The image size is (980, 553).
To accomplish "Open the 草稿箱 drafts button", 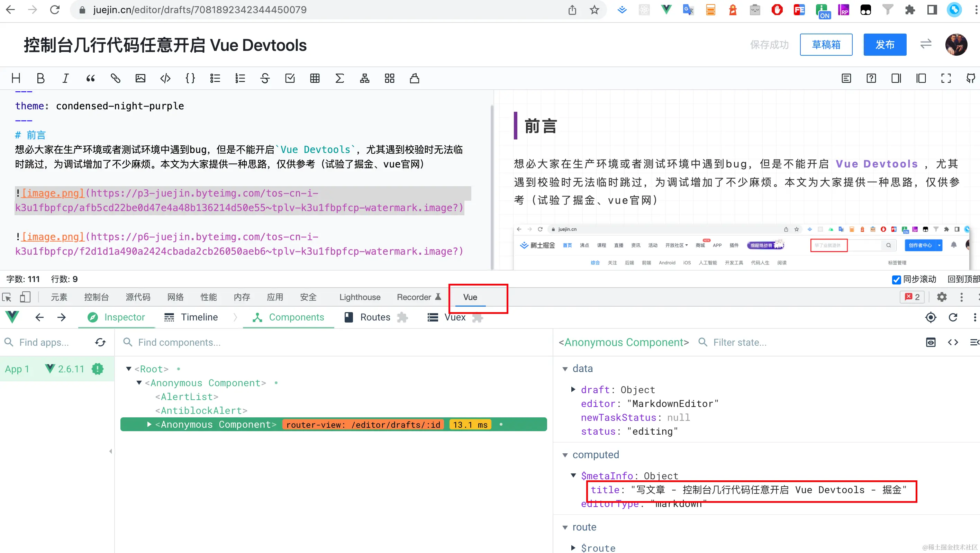I will tap(826, 45).
